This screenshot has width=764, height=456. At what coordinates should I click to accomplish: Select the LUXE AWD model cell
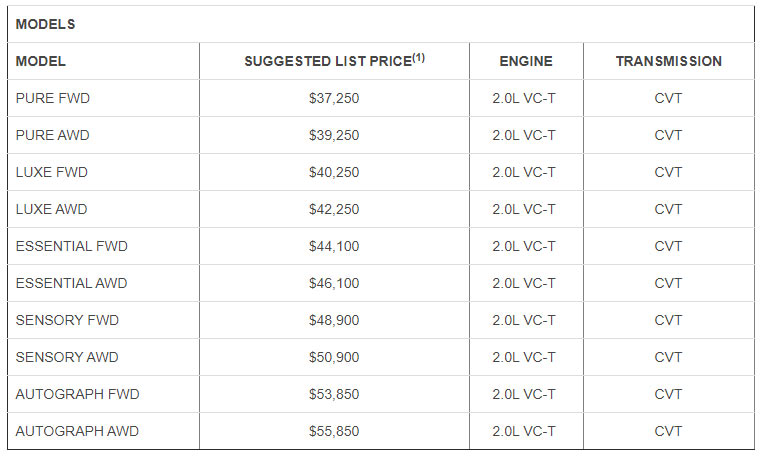[x=52, y=209]
